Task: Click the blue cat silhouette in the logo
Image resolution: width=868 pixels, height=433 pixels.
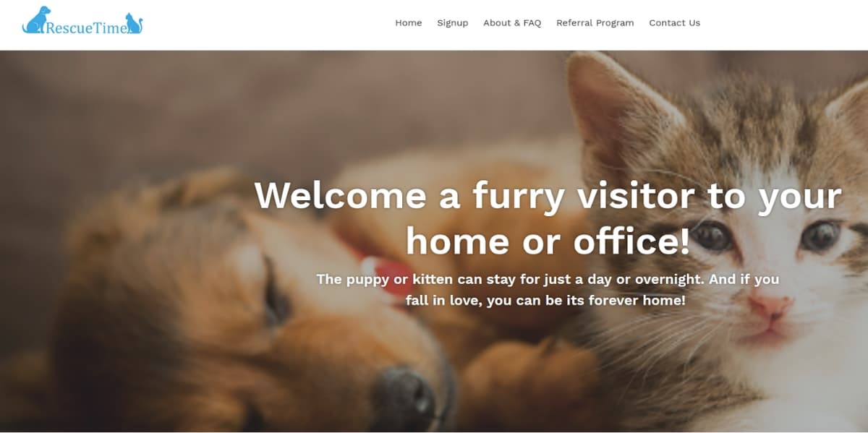Action: (135, 23)
